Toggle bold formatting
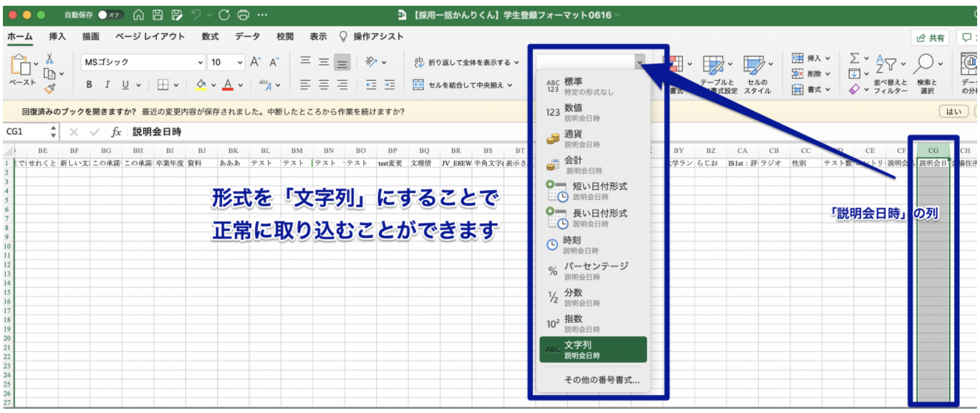This screenshot has height=413, width=980. click(x=89, y=85)
